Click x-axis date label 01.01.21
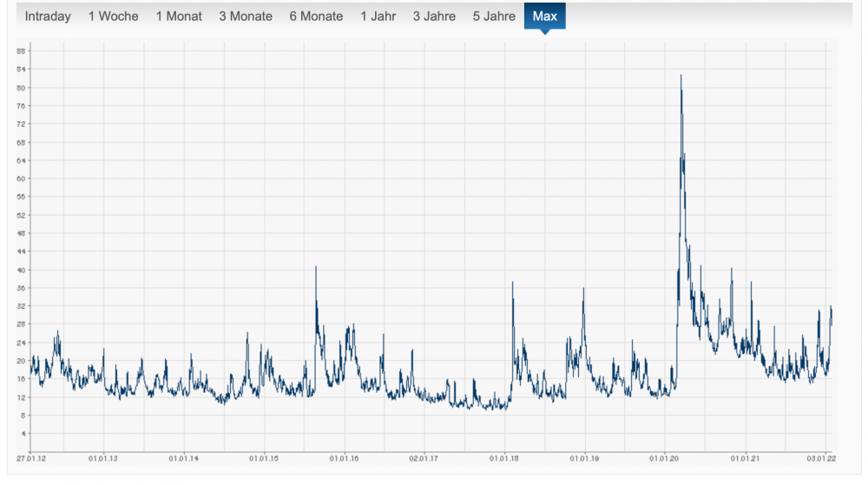The image size is (868, 485). (x=745, y=458)
